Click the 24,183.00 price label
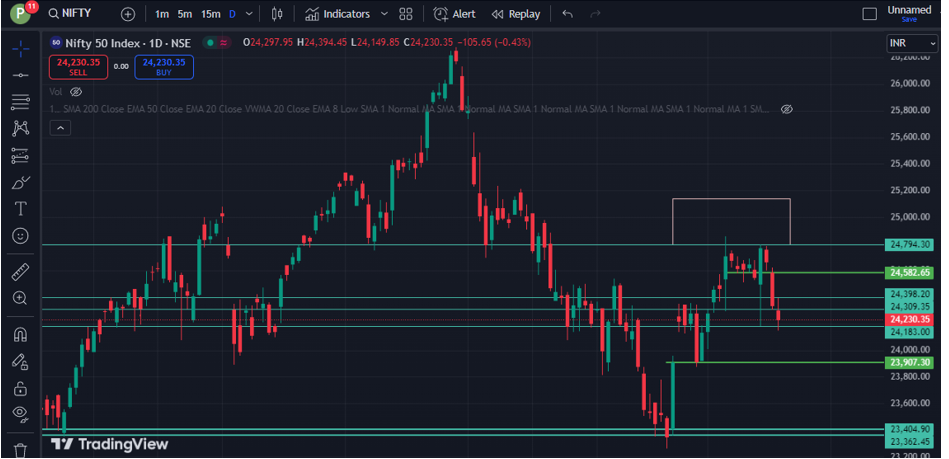 [x=910, y=332]
